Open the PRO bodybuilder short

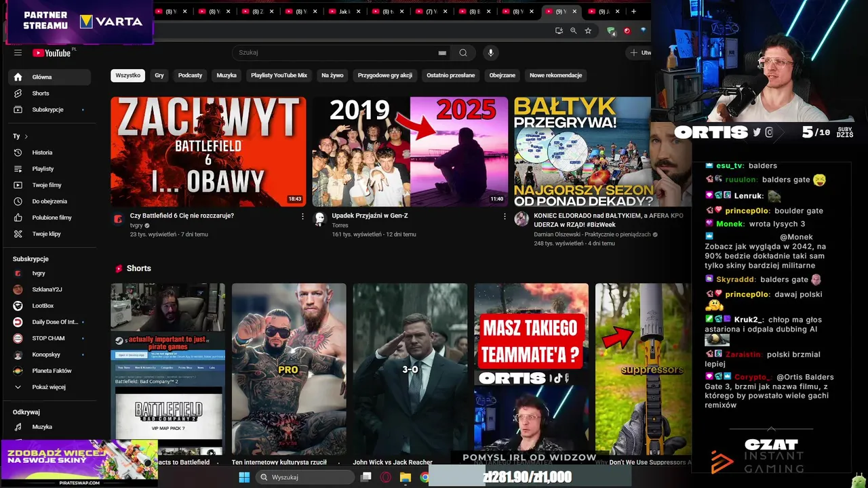click(289, 369)
